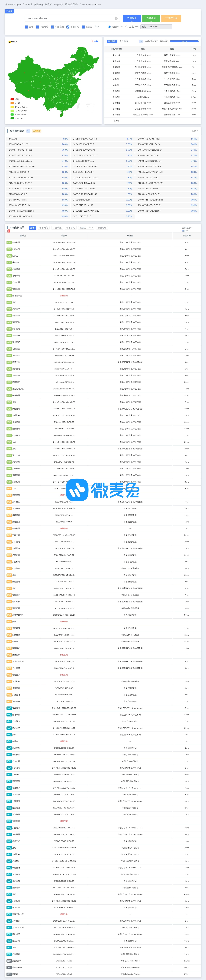Click the orange copy-IP badge beside 域名解析统计
This screenshot has height=980, width=206.
tap(37, 131)
